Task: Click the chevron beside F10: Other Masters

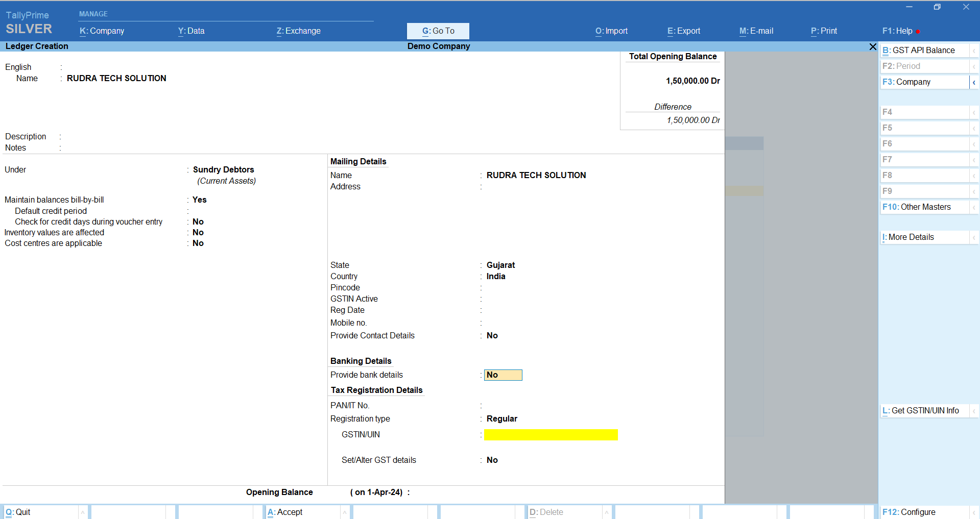Action: coord(974,207)
